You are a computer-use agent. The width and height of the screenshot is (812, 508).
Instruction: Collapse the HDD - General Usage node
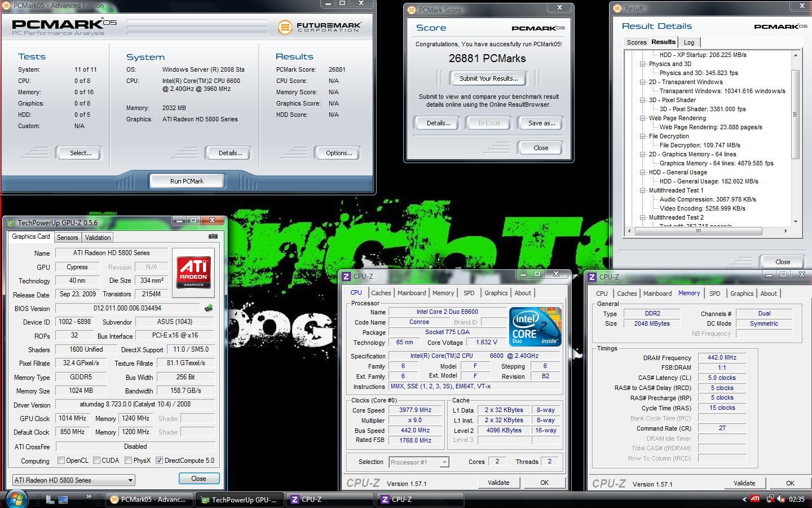point(642,172)
